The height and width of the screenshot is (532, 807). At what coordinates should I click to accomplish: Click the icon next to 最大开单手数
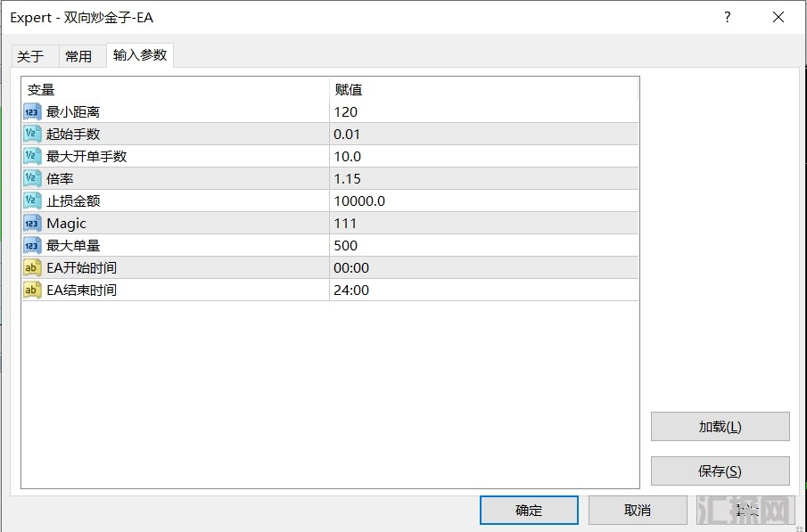coord(32,156)
